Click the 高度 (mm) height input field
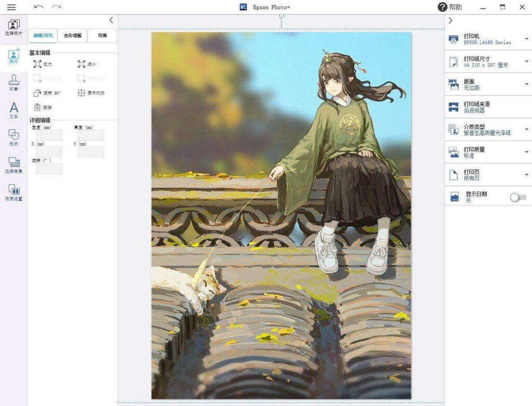The width and height of the screenshot is (532, 406). 91,135
